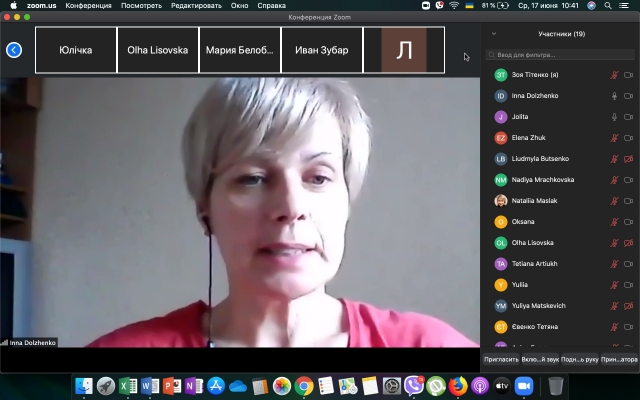Click muted mic icon beside Oksana
This screenshot has width=640, height=400.
pyautogui.click(x=614, y=222)
